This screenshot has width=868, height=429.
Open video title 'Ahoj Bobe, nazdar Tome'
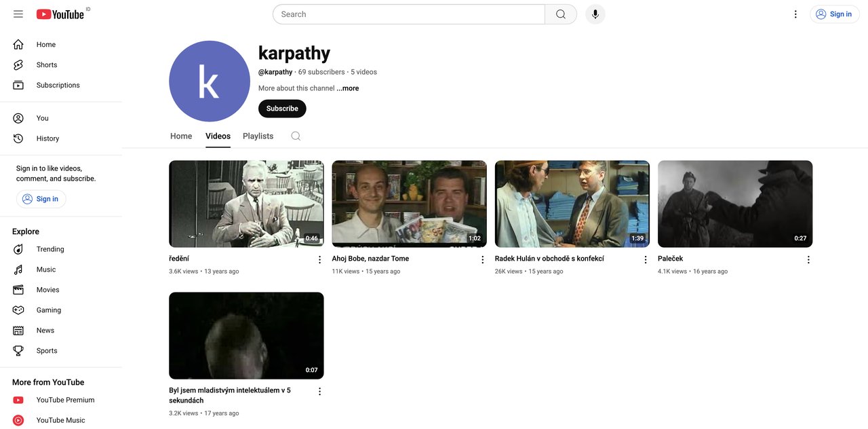(370, 259)
